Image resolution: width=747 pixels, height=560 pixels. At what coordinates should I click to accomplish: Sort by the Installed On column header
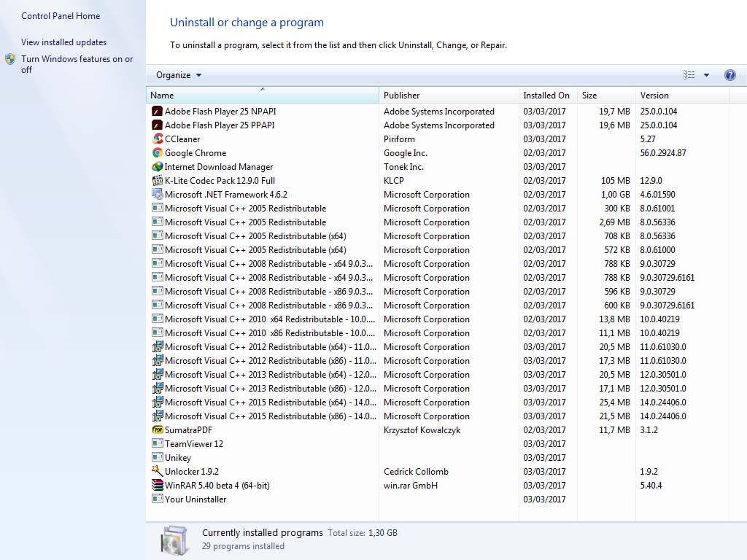click(548, 96)
